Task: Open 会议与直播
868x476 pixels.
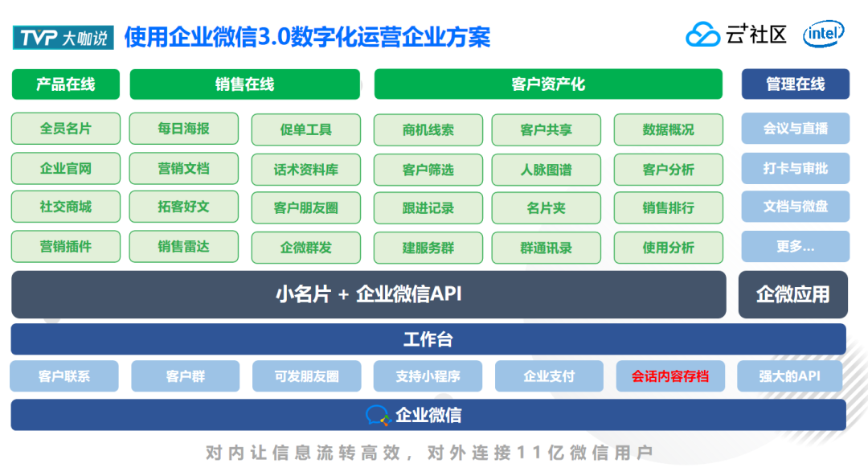Action: [x=796, y=129]
